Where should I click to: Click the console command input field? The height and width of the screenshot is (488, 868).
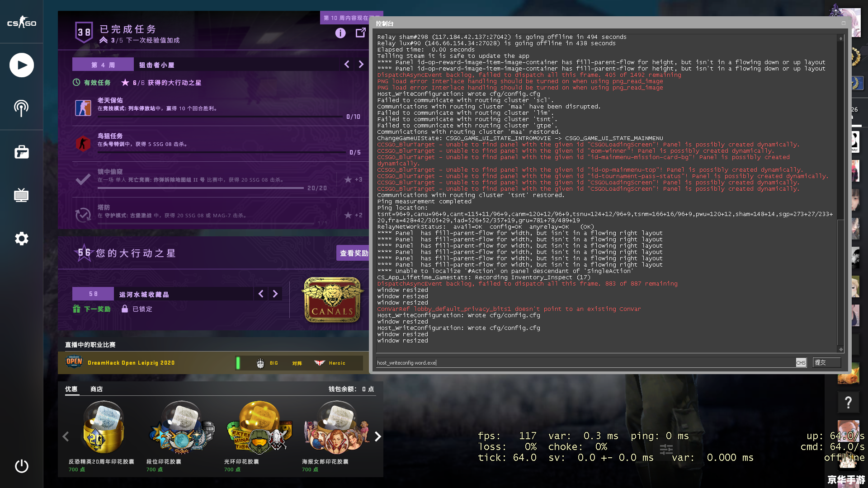pyautogui.click(x=585, y=362)
